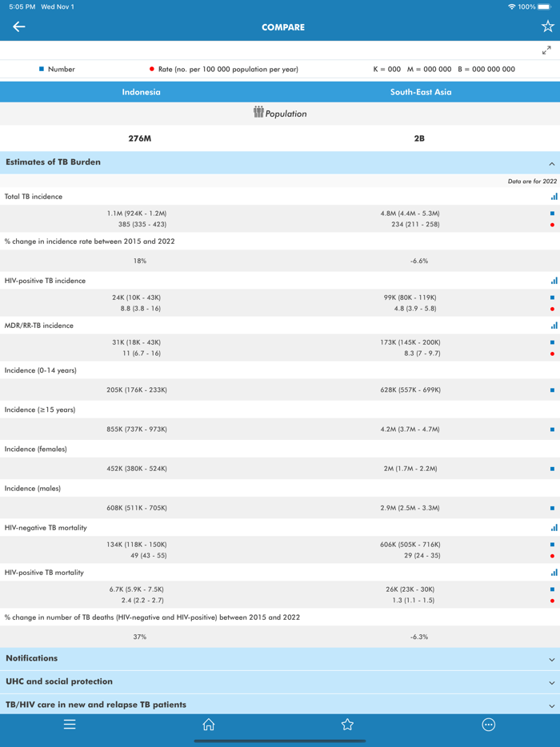Viewport: 560px width, 747px height.
Task: Open chart for HIV-negative TB mortality
Action: pyautogui.click(x=554, y=527)
